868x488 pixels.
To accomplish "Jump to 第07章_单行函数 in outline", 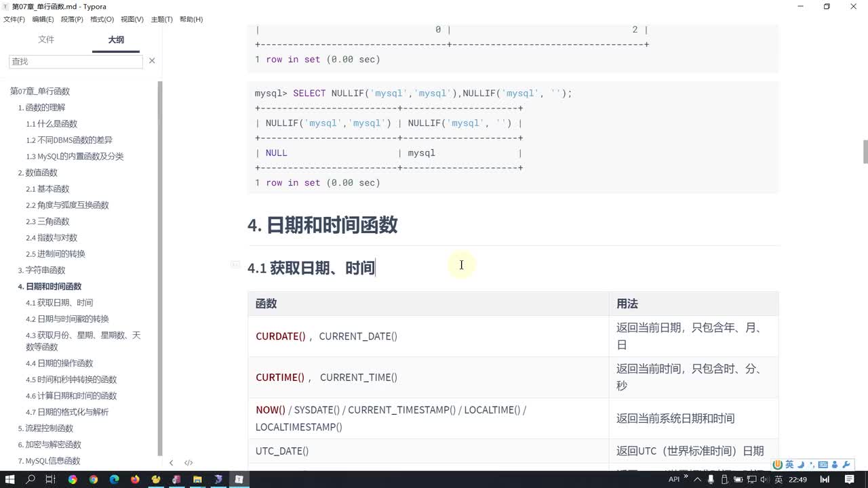I will coord(40,91).
